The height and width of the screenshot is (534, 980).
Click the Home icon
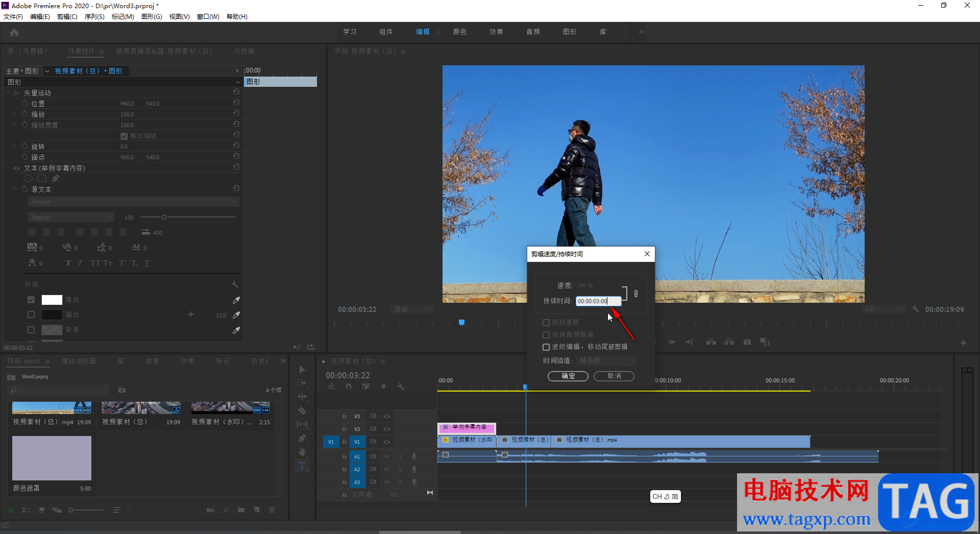tap(14, 33)
